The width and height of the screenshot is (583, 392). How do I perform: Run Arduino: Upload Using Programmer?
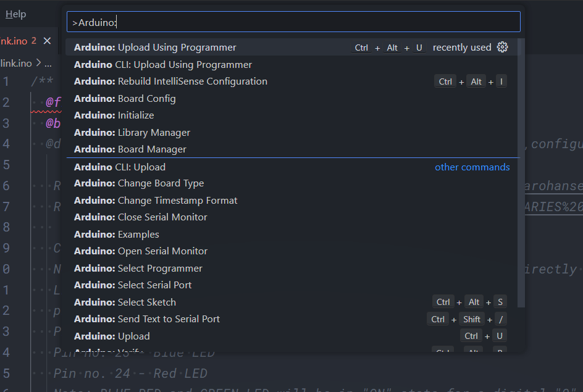click(x=291, y=47)
